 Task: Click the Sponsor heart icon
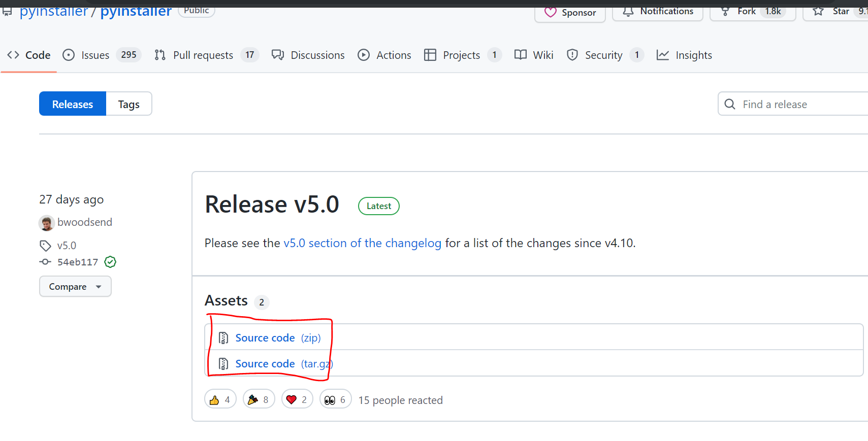pyautogui.click(x=551, y=12)
